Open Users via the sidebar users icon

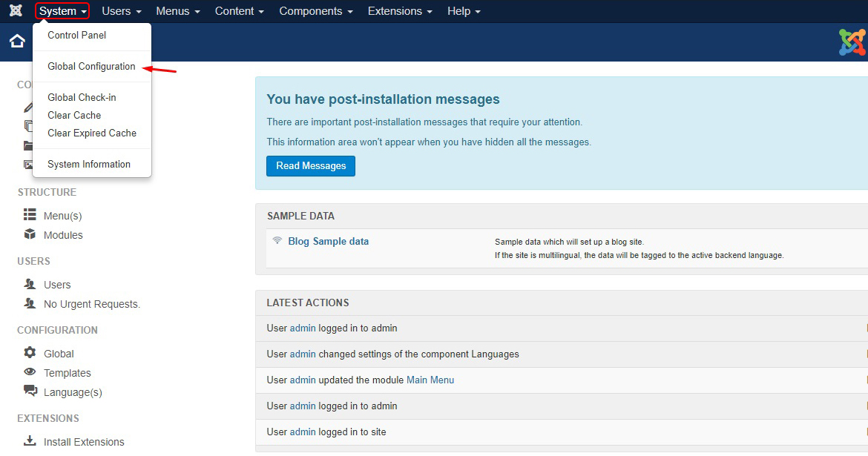[x=29, y=284]
